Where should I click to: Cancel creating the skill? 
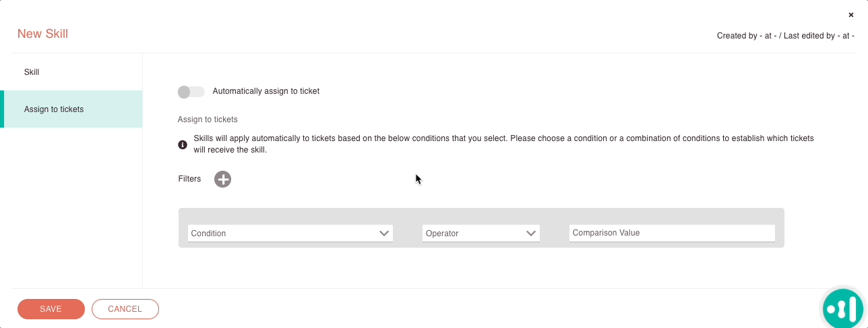125,309
